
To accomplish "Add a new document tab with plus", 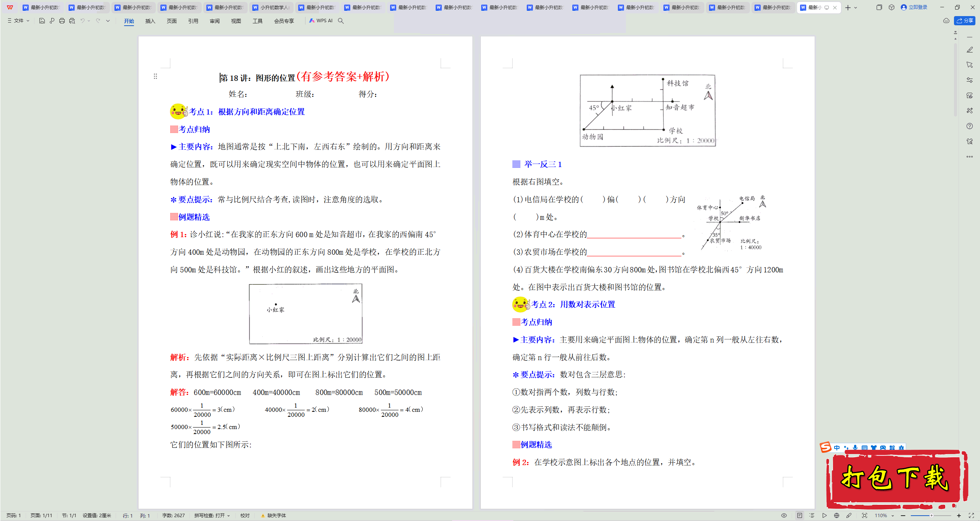I will click(x=848, y=7).
